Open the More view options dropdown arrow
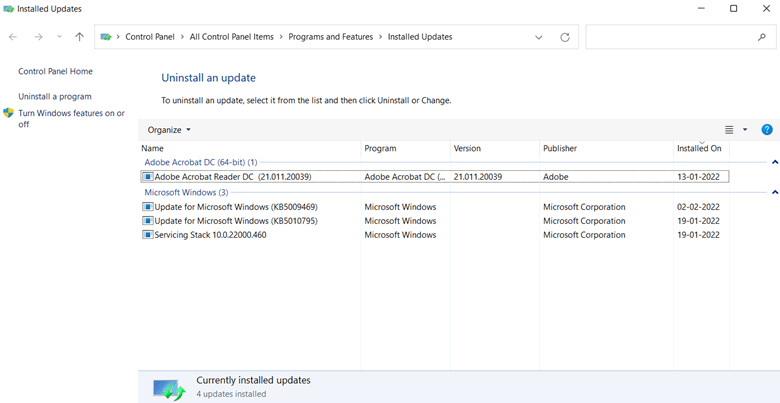 tap(745, 130)
